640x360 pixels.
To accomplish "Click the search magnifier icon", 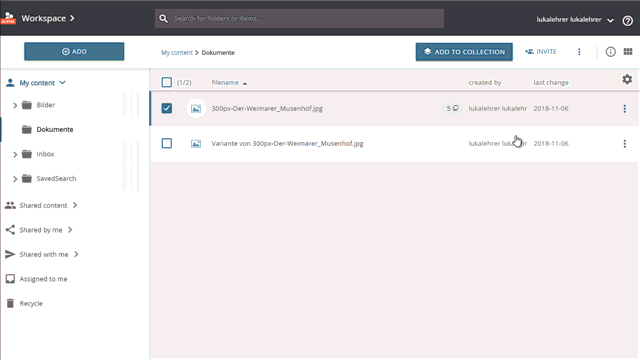I will tap(163, 18).
